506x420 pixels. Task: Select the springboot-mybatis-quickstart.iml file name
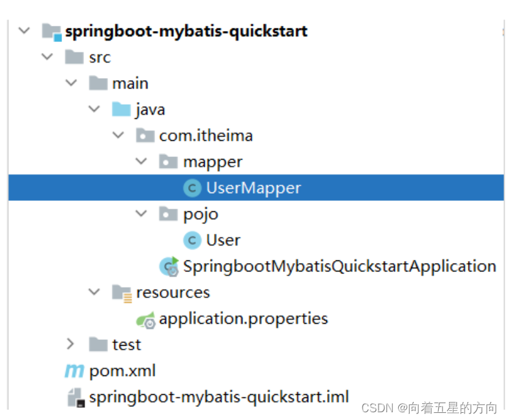click(x=219, y=397)
